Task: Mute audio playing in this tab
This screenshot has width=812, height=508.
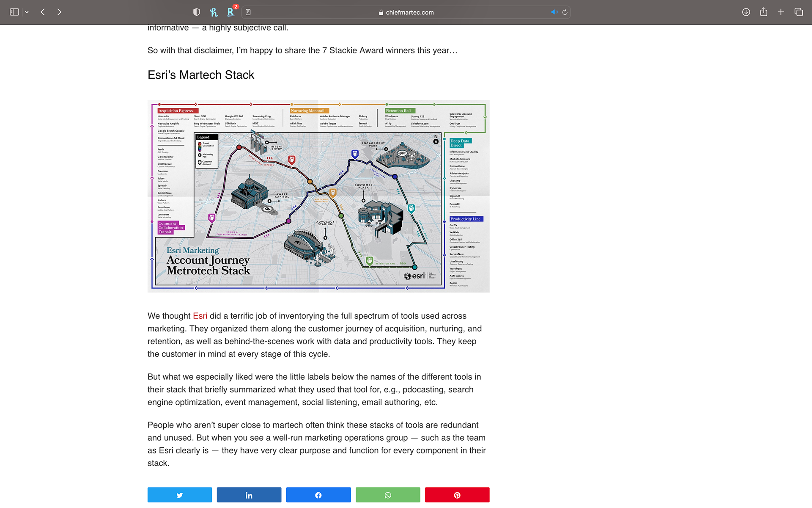Action: tap(554, 12)
